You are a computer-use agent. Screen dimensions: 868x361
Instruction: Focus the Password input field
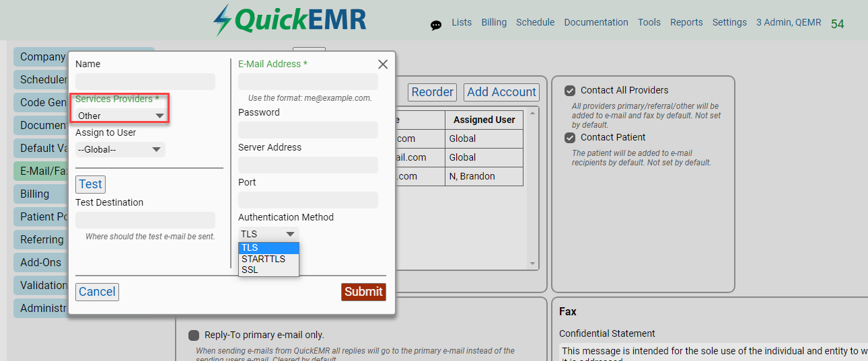pyautogui.click(x=308, y=130)
